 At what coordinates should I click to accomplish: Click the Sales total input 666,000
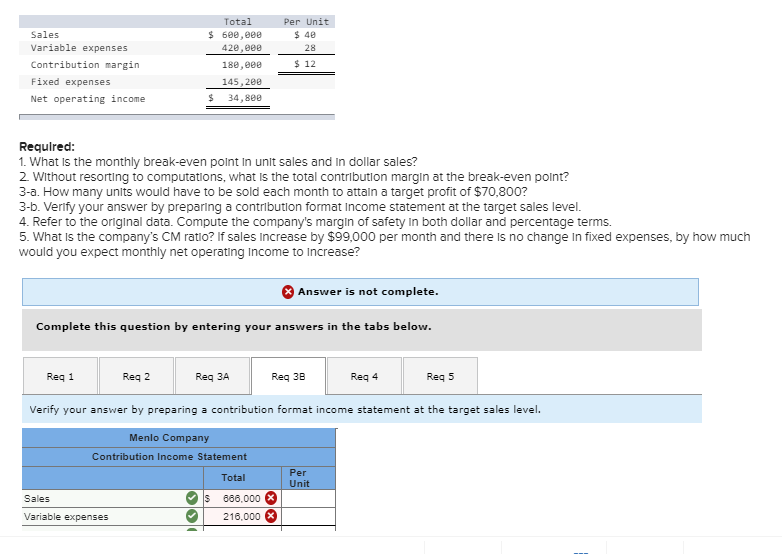pyautogui.click(x=241, y=498)
